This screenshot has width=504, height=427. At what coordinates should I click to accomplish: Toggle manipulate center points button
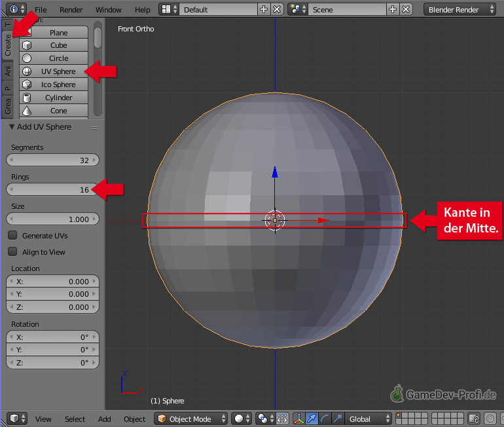point(283,418)
